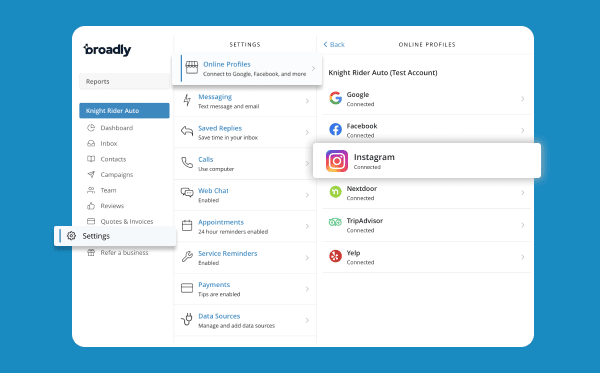Open Google profile chevron arrow
Image resolution: width=600 pixels, height=373 pixels.
523,99
